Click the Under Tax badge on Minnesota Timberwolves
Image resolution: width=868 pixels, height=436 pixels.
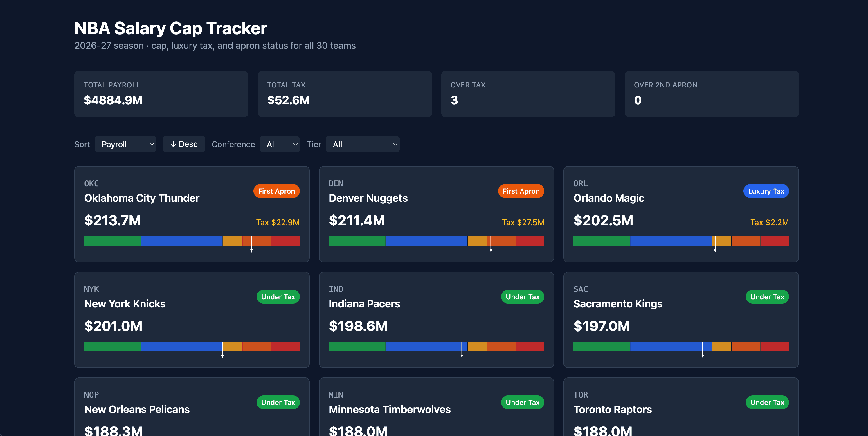click(523, 402)
